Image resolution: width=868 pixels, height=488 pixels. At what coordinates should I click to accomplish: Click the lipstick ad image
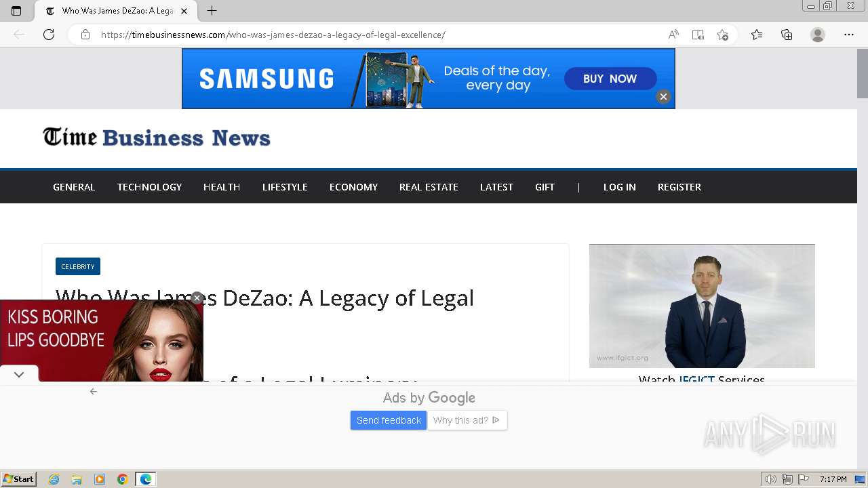coord(102,340)
